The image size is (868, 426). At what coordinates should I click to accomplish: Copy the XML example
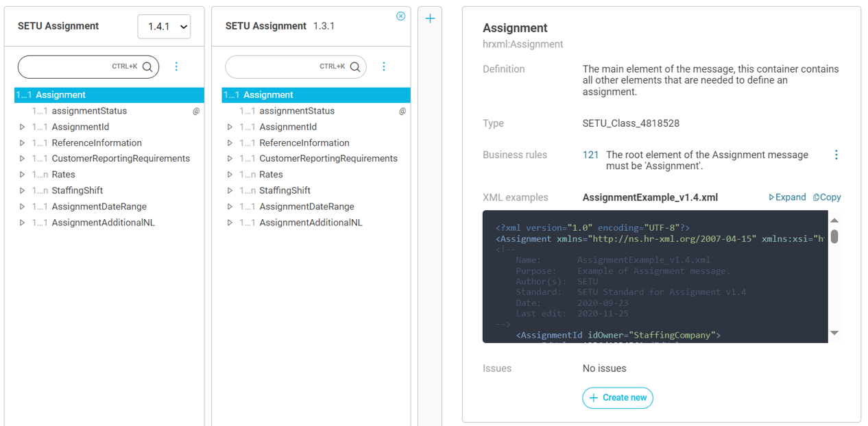tap(827, 197)
